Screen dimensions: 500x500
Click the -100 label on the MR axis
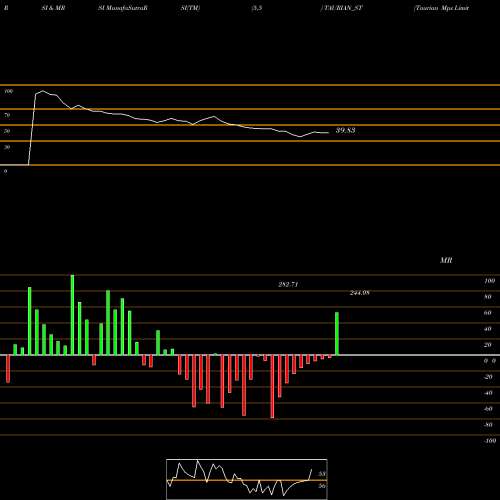click(x=489, y=441)
